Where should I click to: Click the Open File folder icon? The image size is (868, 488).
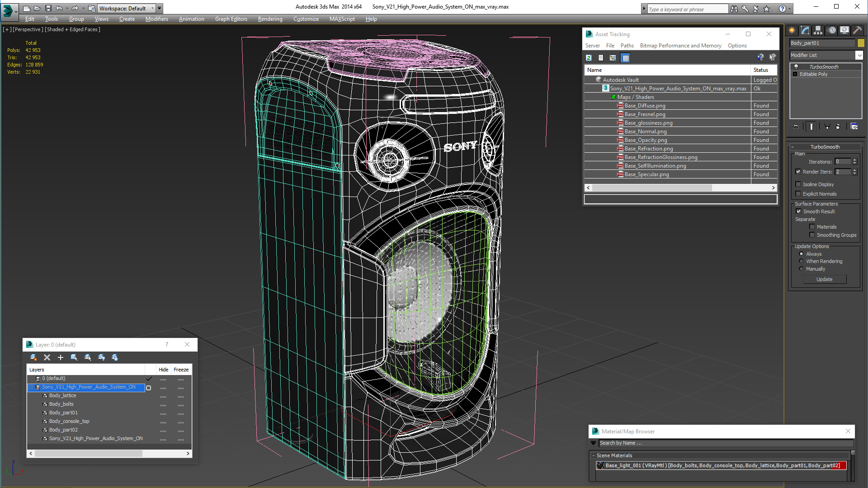pyautogui.click(x=38, y=8)
